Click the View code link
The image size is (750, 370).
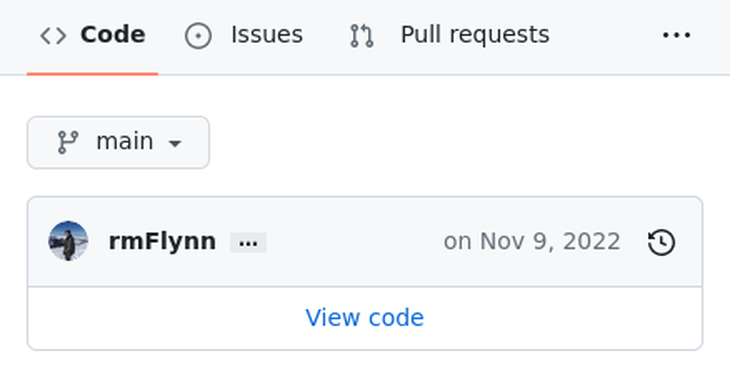tap(364, 317)
